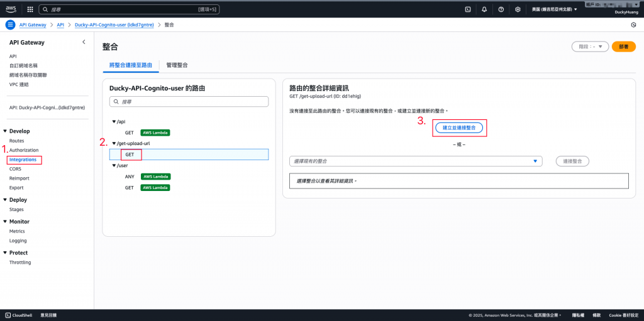Image resolution: width=644 pixels, height=321 pixels.
Task: Open CORS in the sidebar
Action: [15, 169]
